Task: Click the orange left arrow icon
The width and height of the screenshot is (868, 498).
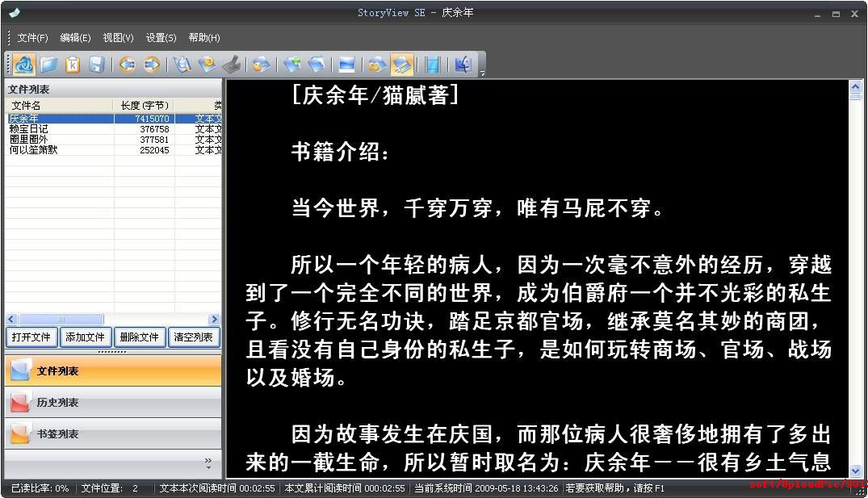Action: [128, 65]
